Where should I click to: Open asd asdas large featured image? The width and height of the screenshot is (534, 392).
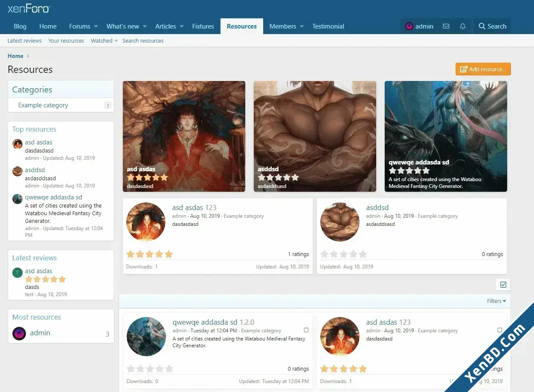(x=184, y=136)
